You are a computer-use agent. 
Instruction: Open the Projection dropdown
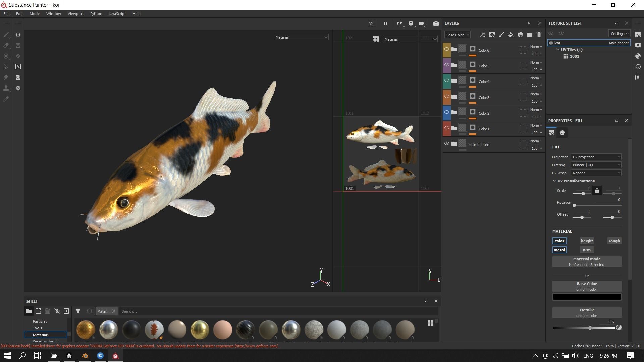[596, 157]
